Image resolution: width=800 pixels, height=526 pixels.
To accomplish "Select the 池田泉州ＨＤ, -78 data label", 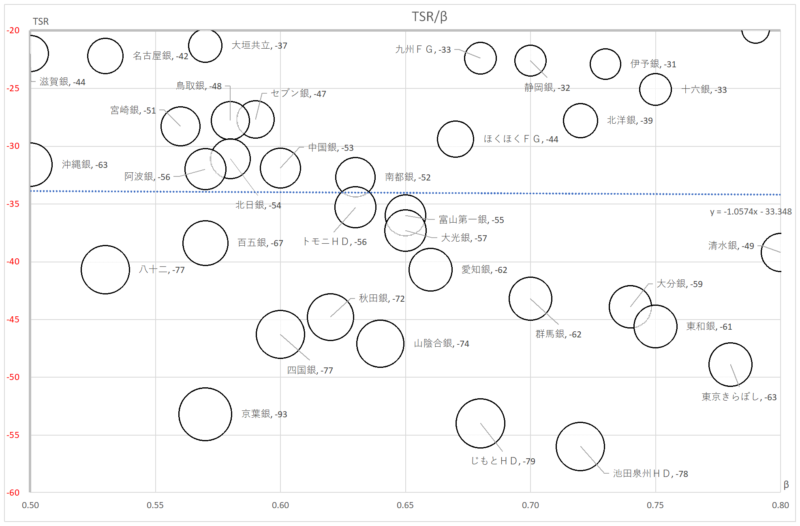I will [x=651, y=474].
